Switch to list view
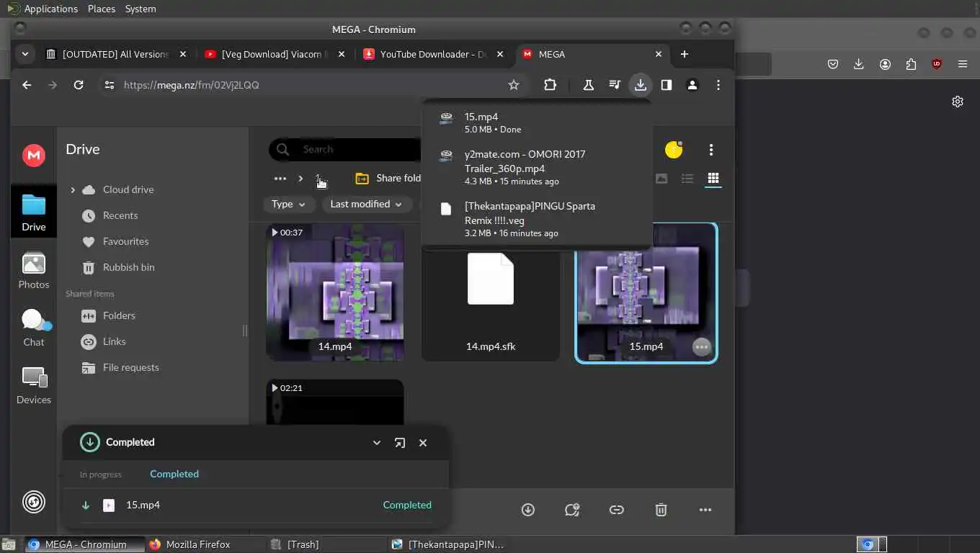 687,179
